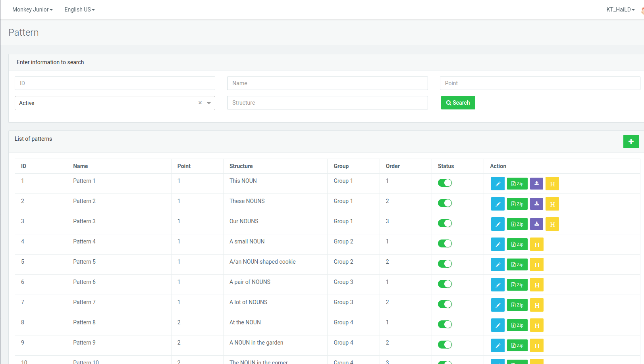Screen dimensions: 644x364
Task: Expand the Active status filter dropdown
Action: click(x=209, y=103)
